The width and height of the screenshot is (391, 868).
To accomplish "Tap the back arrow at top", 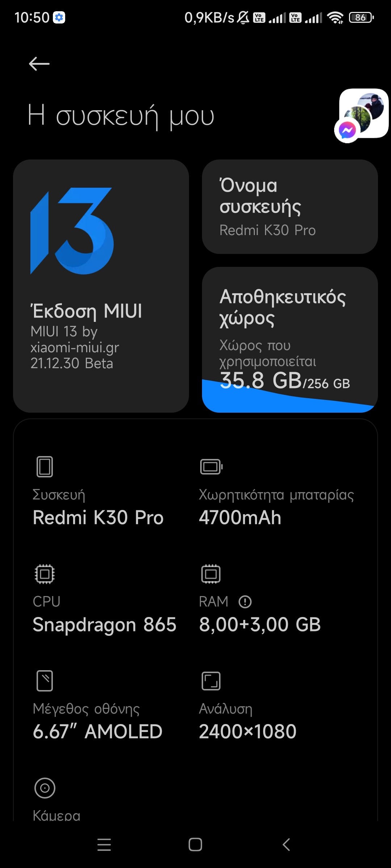I will pyautogui.click(x=39, y=64).
